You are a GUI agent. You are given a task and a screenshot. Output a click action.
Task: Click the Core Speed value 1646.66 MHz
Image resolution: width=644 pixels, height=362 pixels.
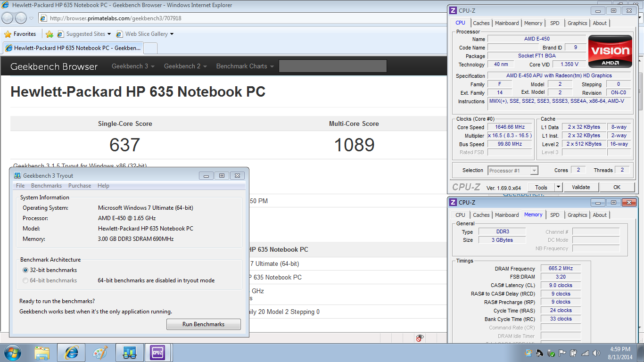(x=510, y=127)
